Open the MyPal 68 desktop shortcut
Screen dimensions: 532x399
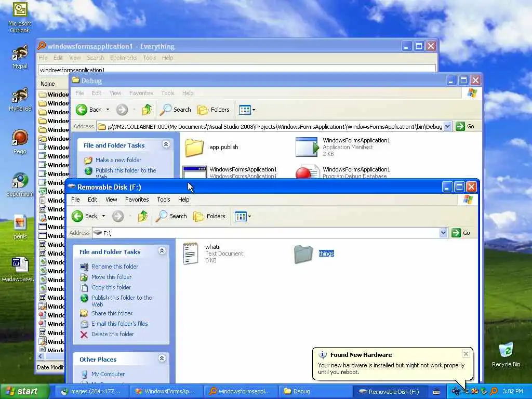click(20, 99)
